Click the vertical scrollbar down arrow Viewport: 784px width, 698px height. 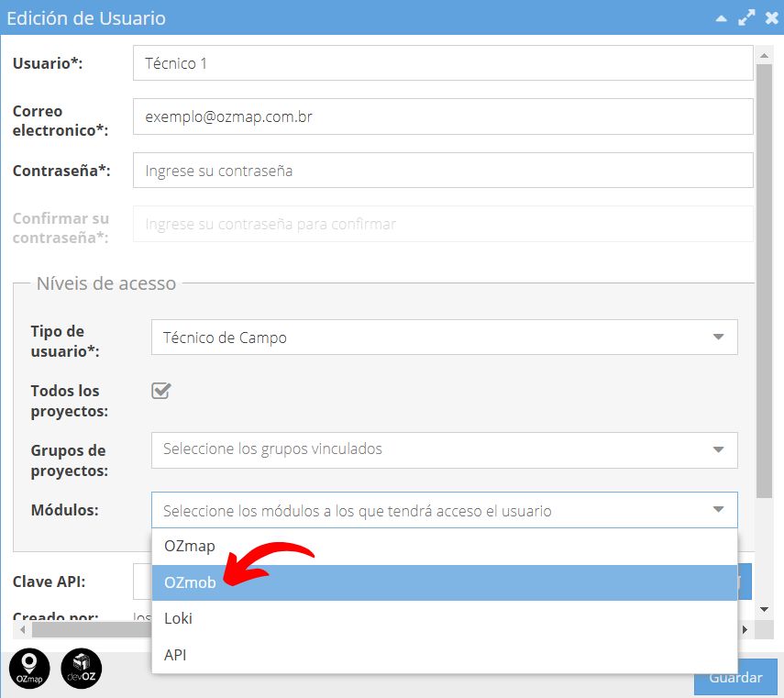pos(764,609)
